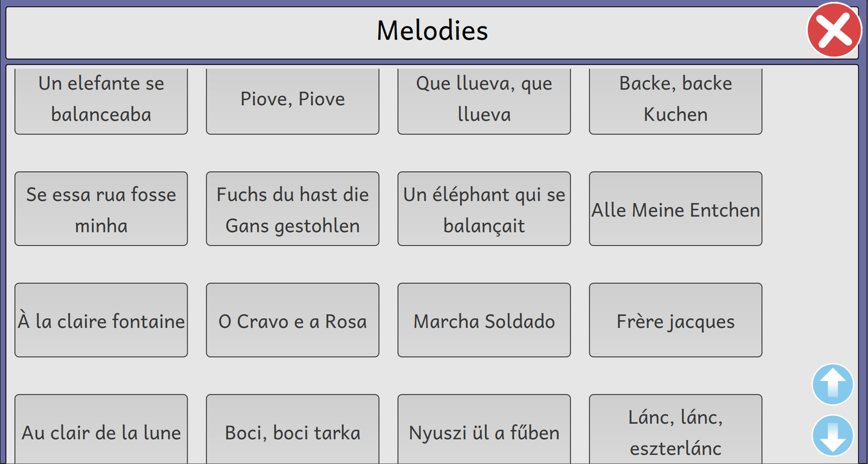The height and width of the screenshot is (464, 868).
Task: Select 'Backe, backe Kuchen' melody
Action: coord(675,99)
